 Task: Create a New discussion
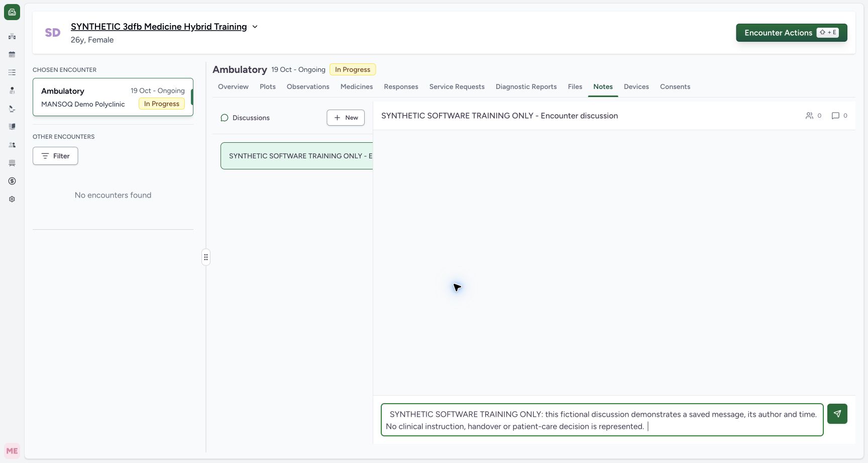pyautogui.click(x=346, y=118)
